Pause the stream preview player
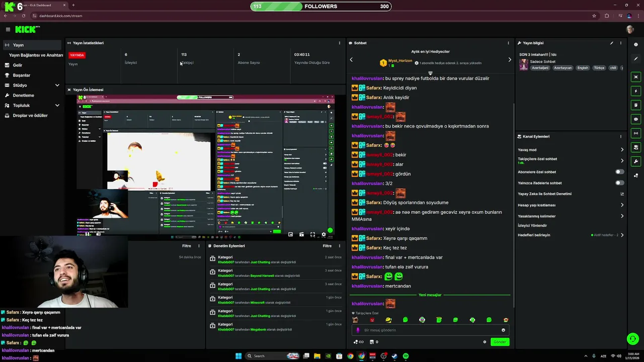This screenshot has height=362, width=644. pyautogui.click(x=88, y=234)
